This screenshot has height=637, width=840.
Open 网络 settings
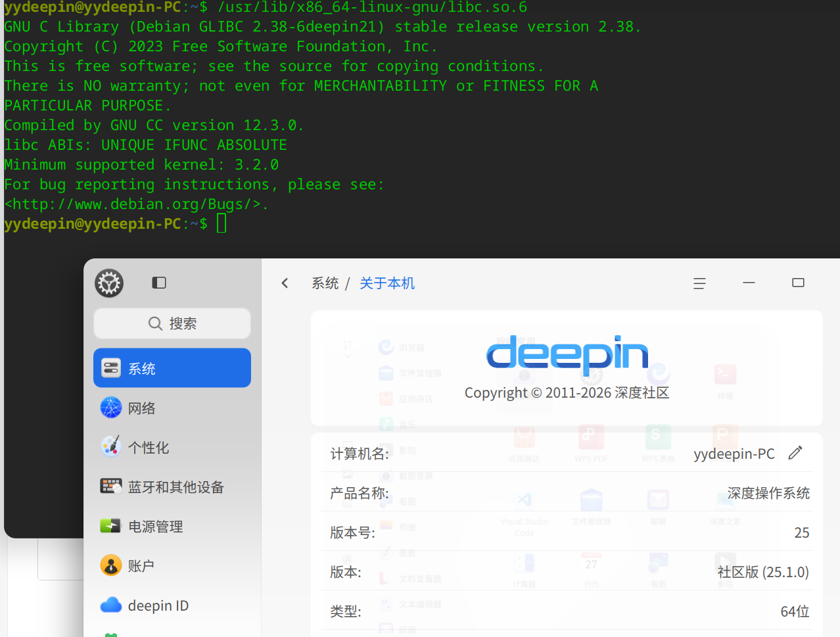[x=172, y=408]
